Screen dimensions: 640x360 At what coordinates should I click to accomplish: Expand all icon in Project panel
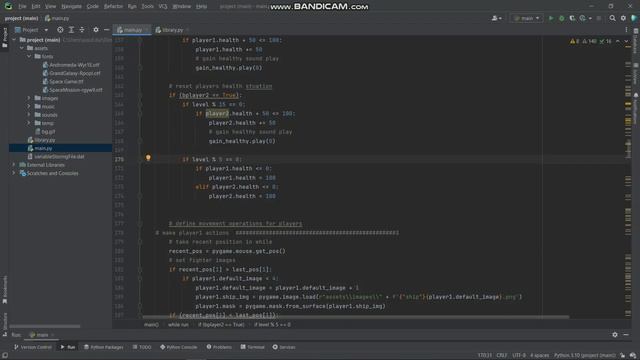pos(71,30)
